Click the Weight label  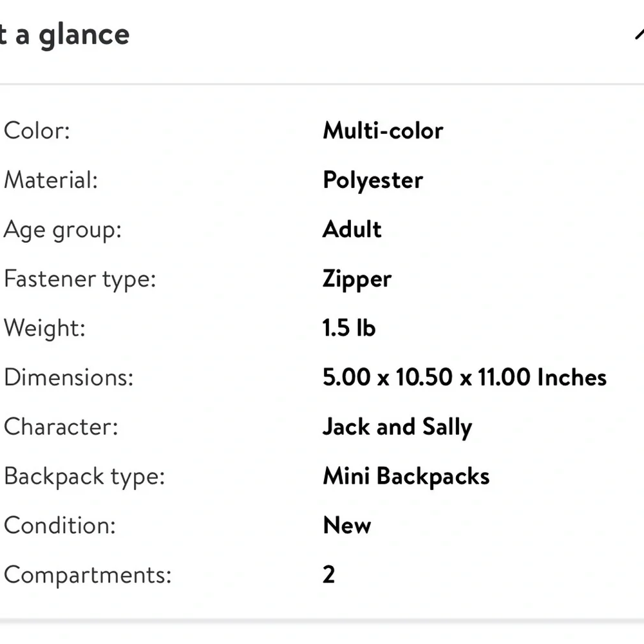44,328
